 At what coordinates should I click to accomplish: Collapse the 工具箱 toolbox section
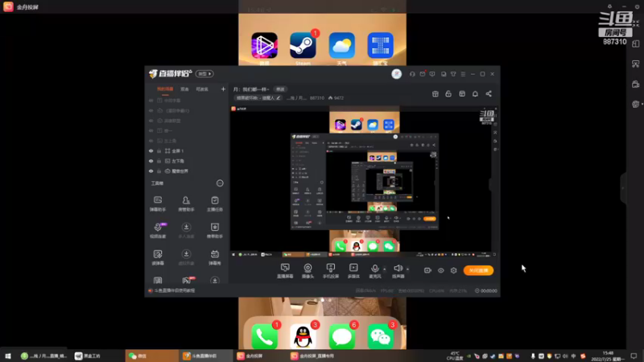coord(220,183)
